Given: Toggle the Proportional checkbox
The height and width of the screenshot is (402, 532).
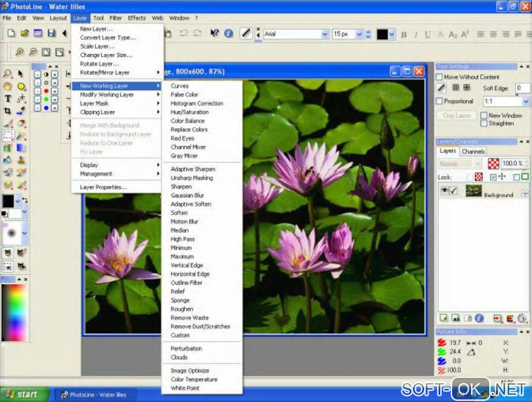Looking at the screenshot, I should click(439, 101).
